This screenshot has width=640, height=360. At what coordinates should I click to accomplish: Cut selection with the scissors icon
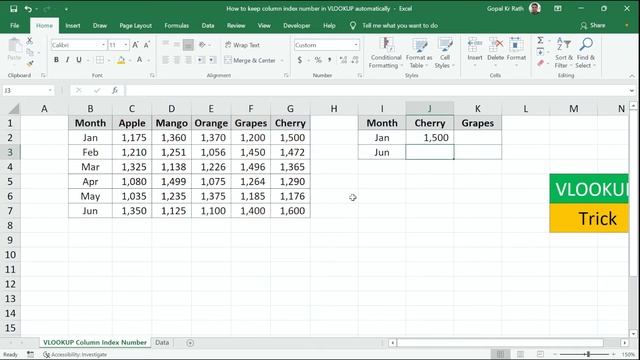[x=29, y=41]
